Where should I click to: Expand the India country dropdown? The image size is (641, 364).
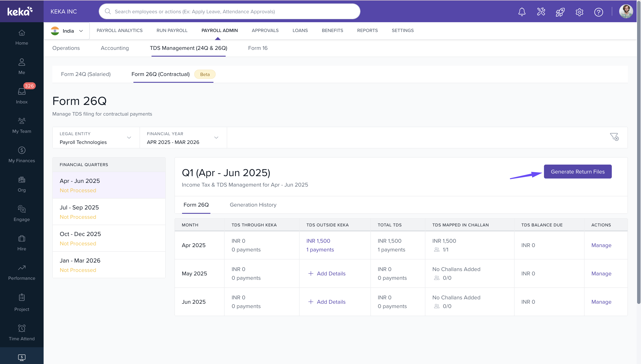(67, 31)
